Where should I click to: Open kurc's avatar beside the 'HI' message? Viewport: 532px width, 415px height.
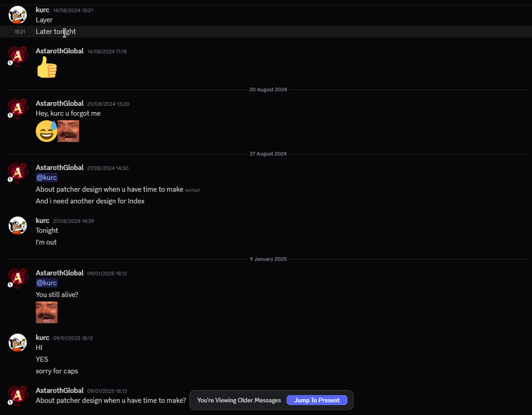(18, 343)
